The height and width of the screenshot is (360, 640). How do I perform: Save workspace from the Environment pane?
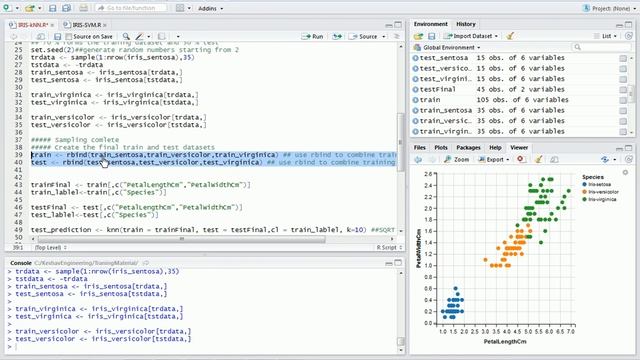[x=431, y=36]
